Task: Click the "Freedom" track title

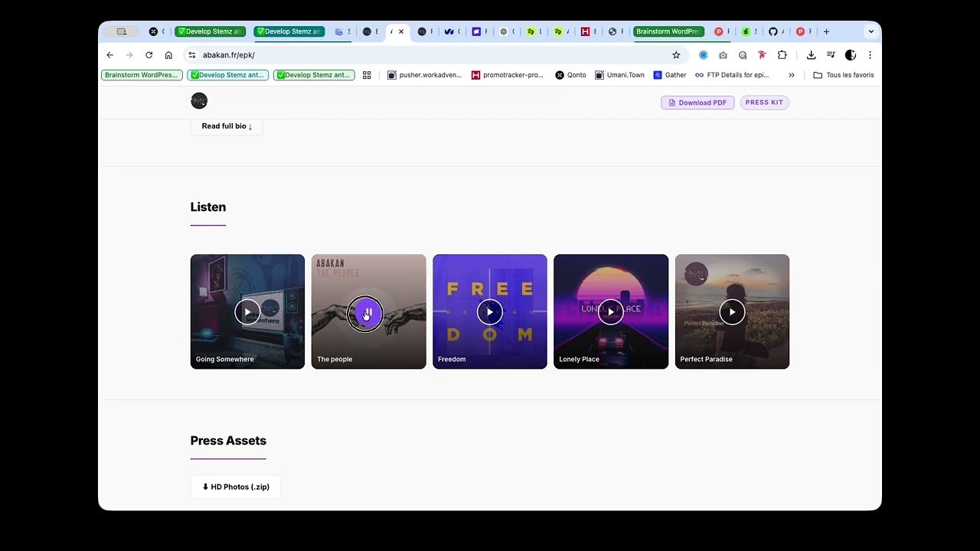Action: (x=452, y=359)
